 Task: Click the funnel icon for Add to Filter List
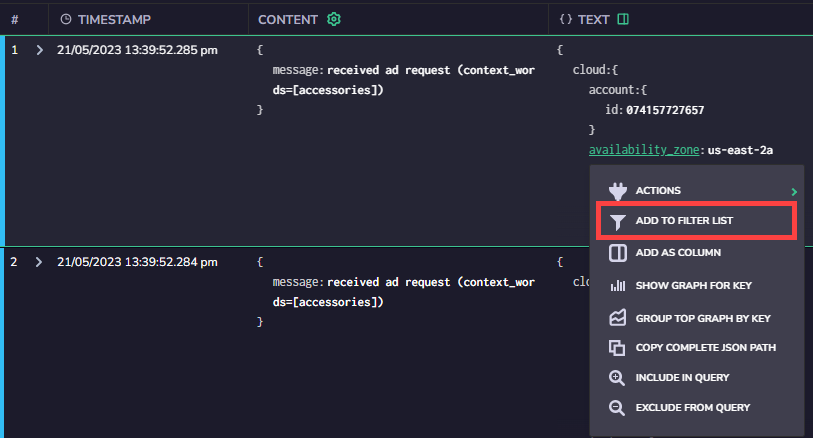618,222
